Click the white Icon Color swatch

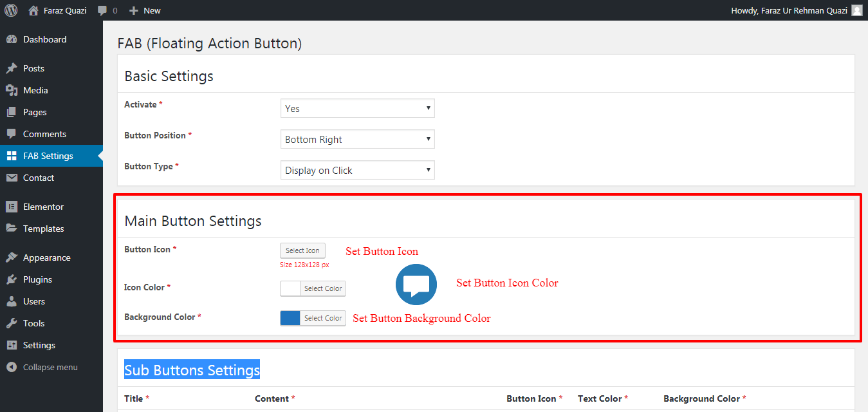290,288
